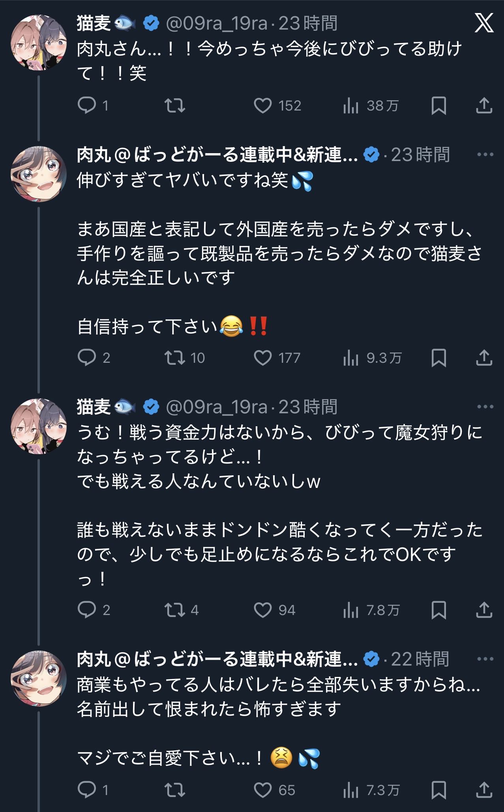The image size is (504, 812).
Task: Open the @09ra_19ra handle in first tweet
Action: (217, 24)
